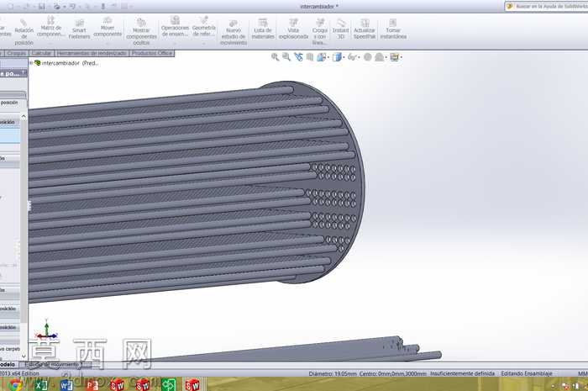
Task: Open the Apply scene icon
Action: tap(380, 57)
